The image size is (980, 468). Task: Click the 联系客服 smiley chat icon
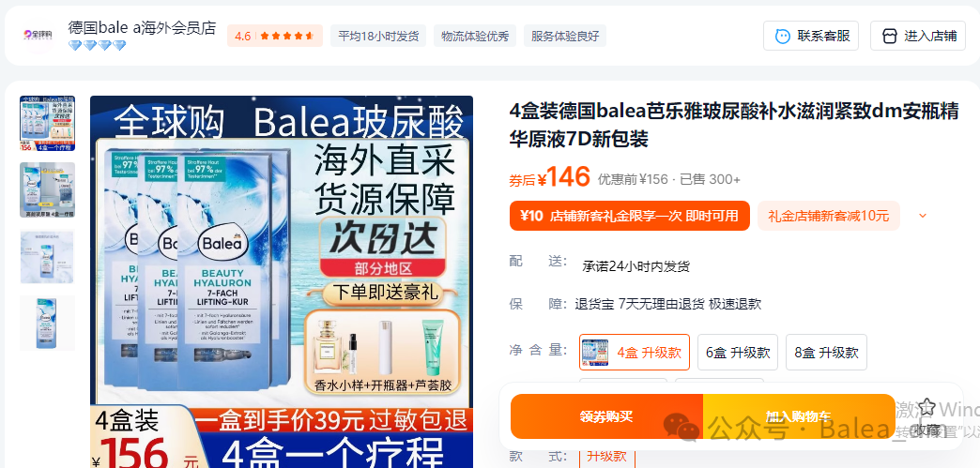tap(782, 37)
